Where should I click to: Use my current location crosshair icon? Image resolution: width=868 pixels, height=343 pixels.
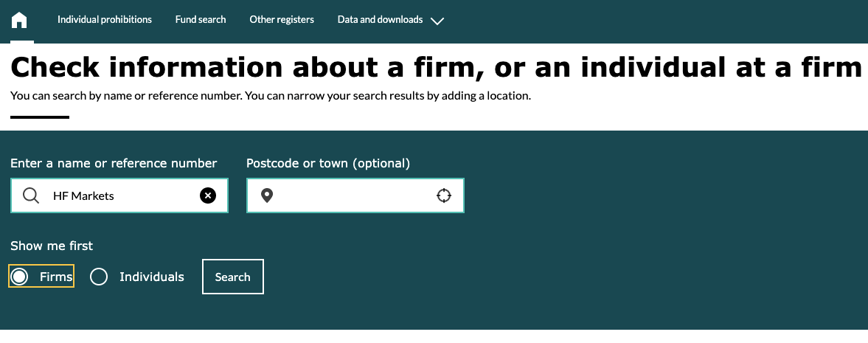click(444, 195)
